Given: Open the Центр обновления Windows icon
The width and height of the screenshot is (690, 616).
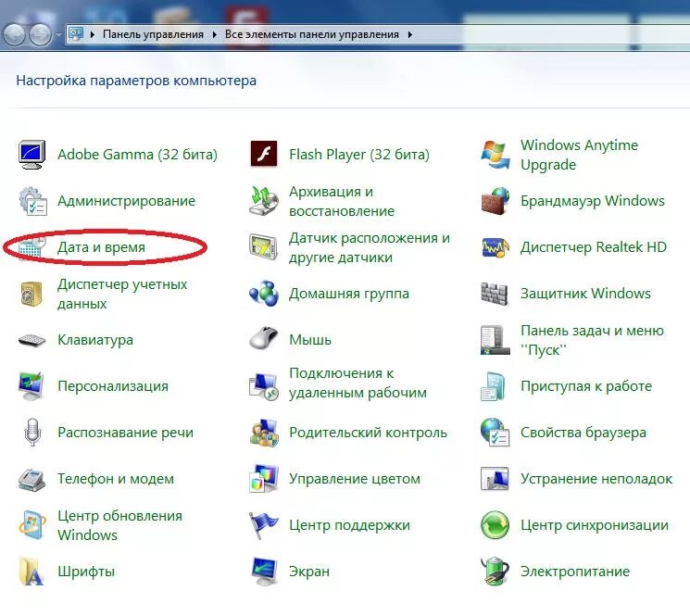Looking at the screenshot, I should coord(32,524).
